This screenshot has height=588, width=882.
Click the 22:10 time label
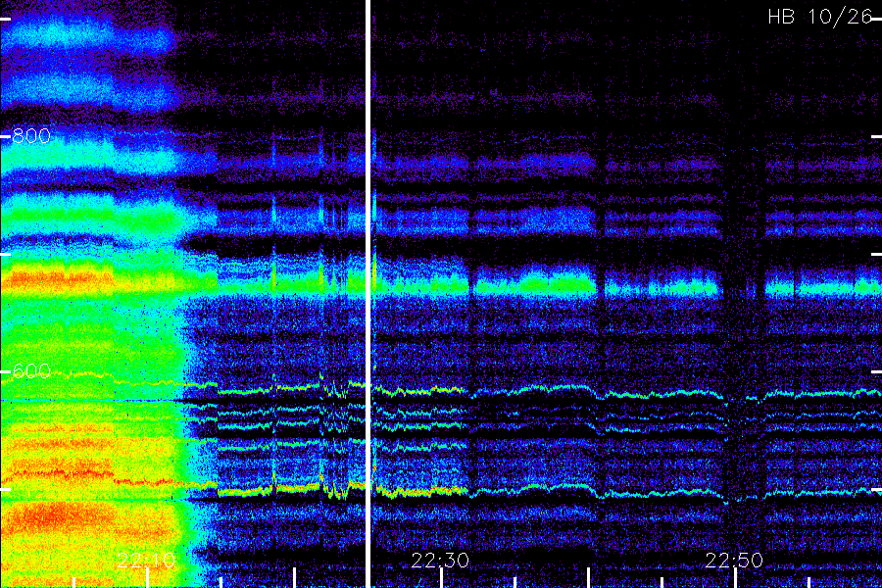point(146,561)
